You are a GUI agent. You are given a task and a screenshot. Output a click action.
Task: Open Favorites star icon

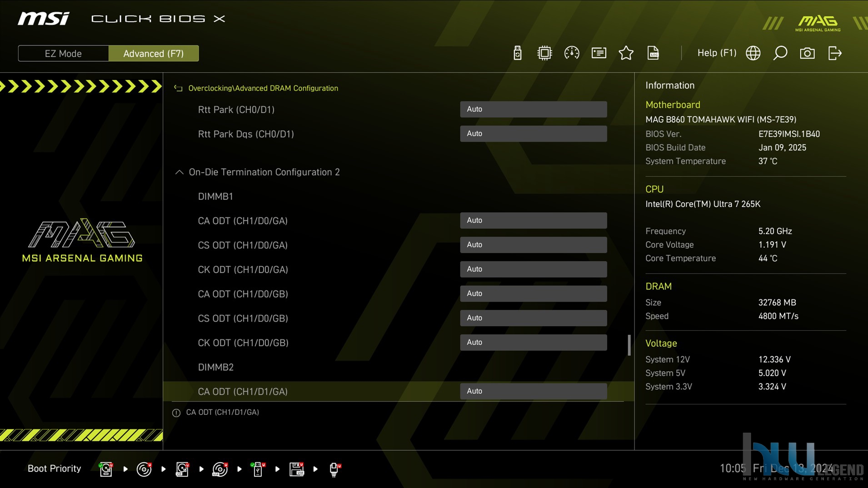626,53
